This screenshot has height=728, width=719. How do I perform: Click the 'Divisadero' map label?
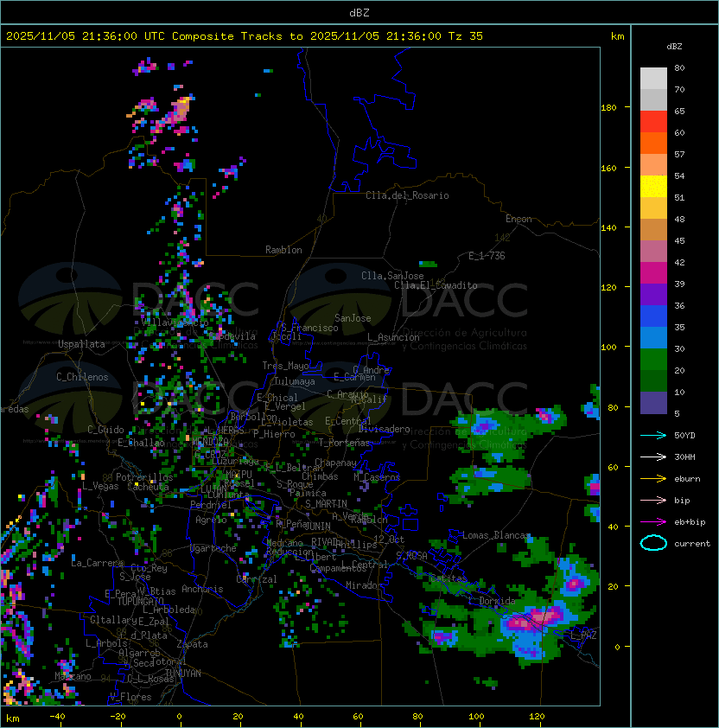[x=384, y=429]
